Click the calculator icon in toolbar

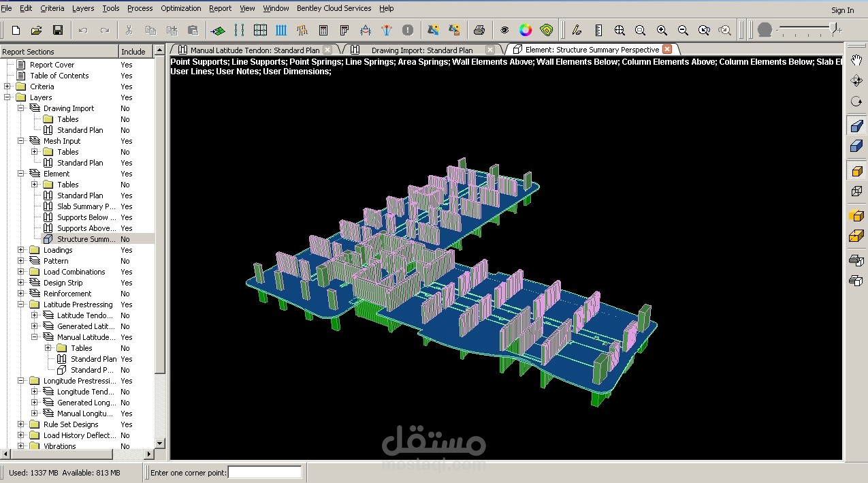pos(323,30)
